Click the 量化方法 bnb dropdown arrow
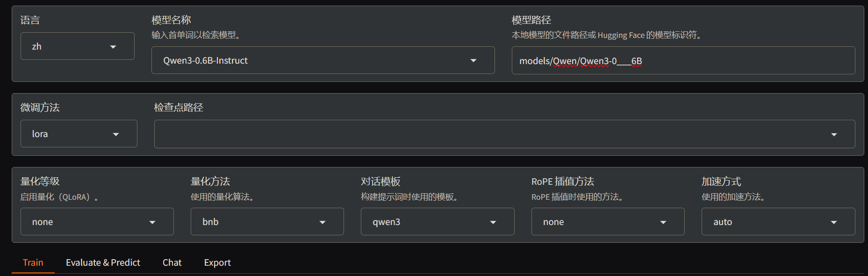Viewport: 868px width, 276px height. click(x=323, y=222)
